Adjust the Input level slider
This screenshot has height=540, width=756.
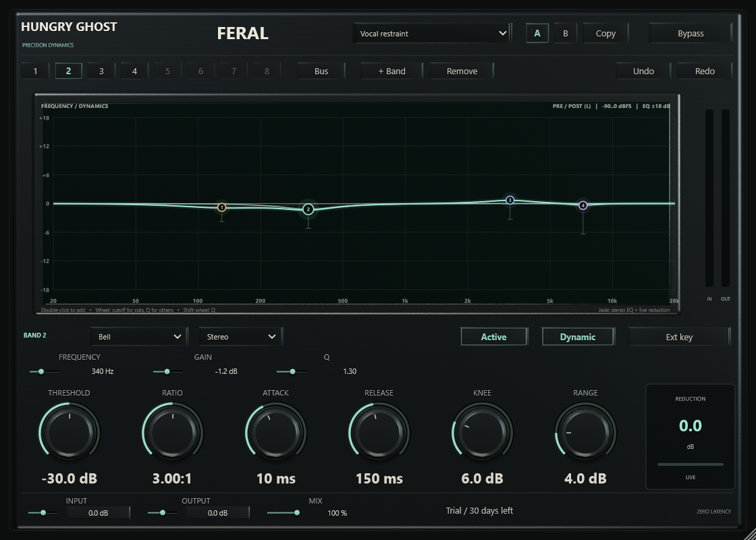click(x=43, y=512)
